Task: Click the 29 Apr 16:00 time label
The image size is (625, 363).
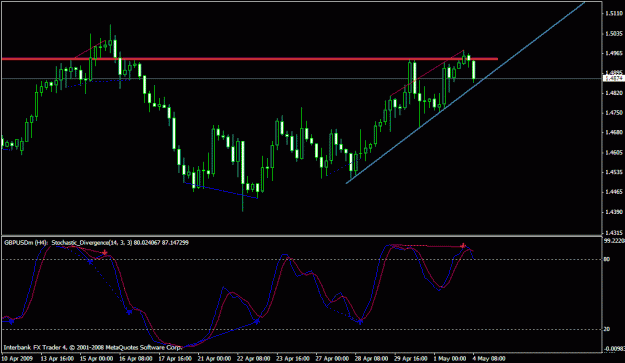Action: (411, 358)
